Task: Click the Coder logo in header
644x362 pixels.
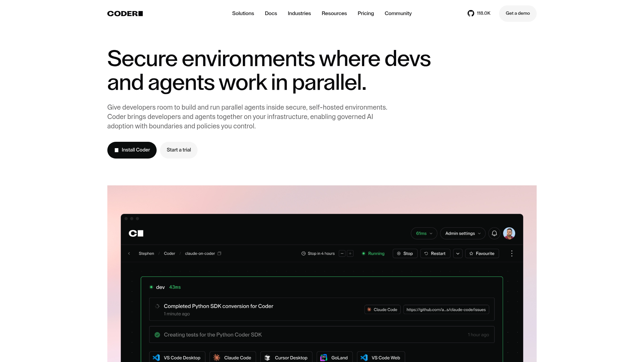Action: point(125,13)
